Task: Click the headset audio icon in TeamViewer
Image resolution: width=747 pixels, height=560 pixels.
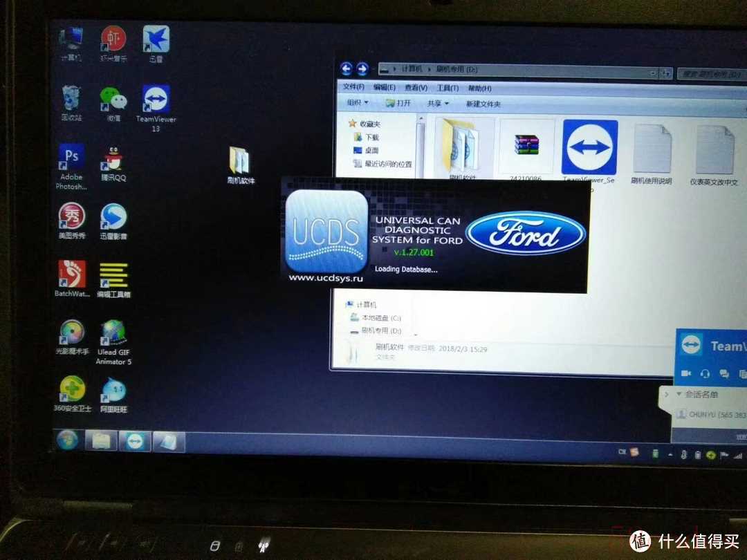Action: click(x=705, y=373)
